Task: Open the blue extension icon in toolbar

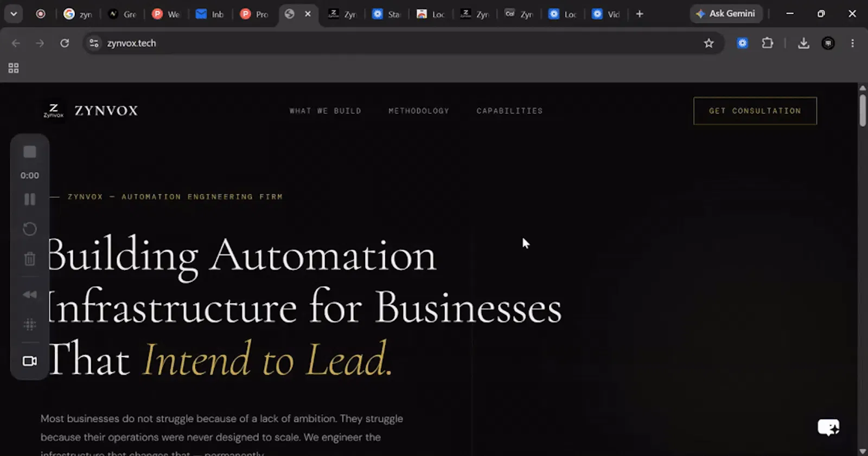Action: 742,43
